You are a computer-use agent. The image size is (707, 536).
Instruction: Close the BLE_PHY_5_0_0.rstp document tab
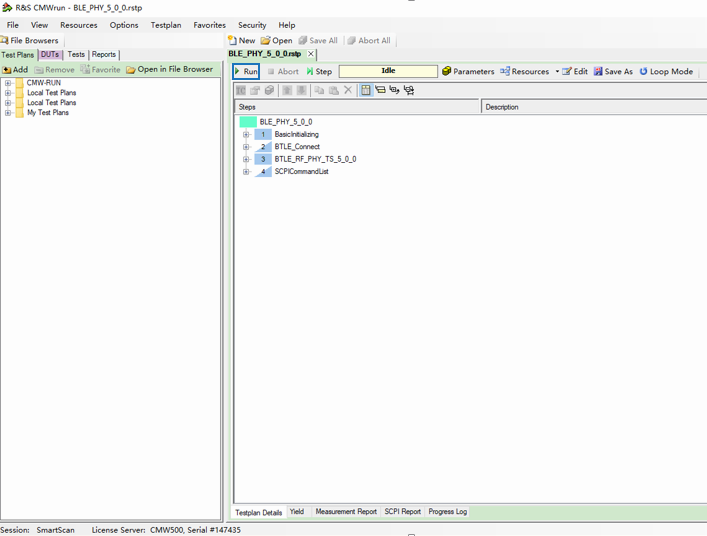pyautogui.click(x=311, y=54)
